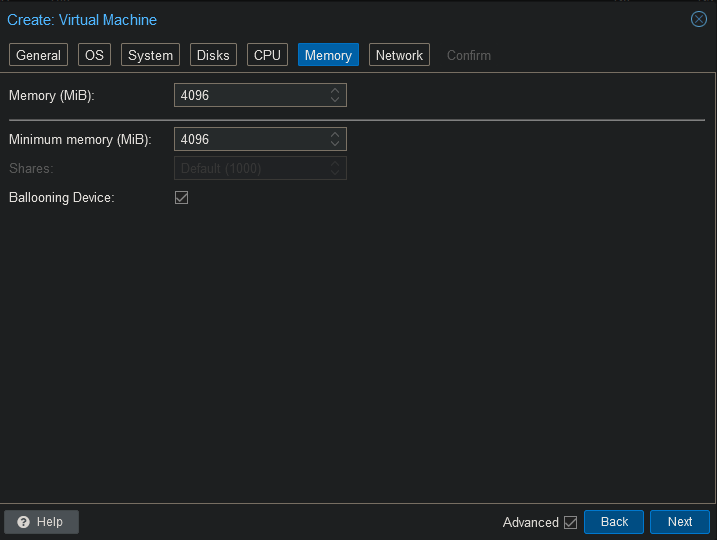Decrease Memory (MiB) using down spinner arrow
This screenshot has width=717, height=540.
(336, 101)
